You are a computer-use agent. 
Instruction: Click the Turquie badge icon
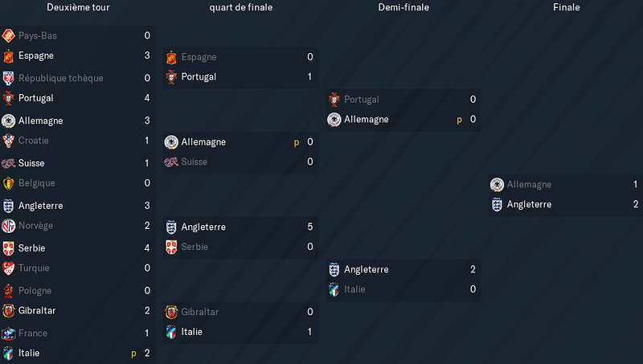8,268
